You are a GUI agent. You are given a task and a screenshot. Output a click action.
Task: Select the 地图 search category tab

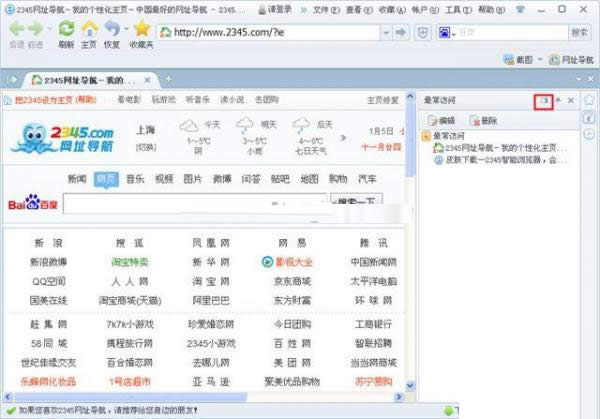click(x=309, y=179)
